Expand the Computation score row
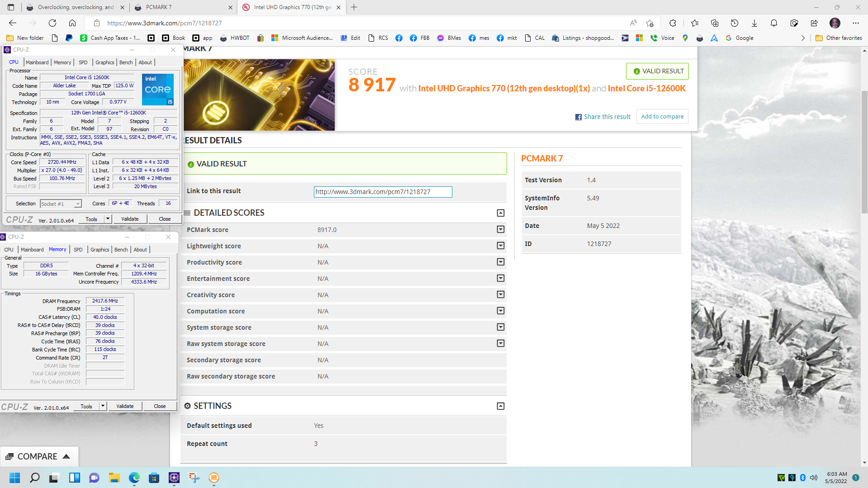 [501, 311]
